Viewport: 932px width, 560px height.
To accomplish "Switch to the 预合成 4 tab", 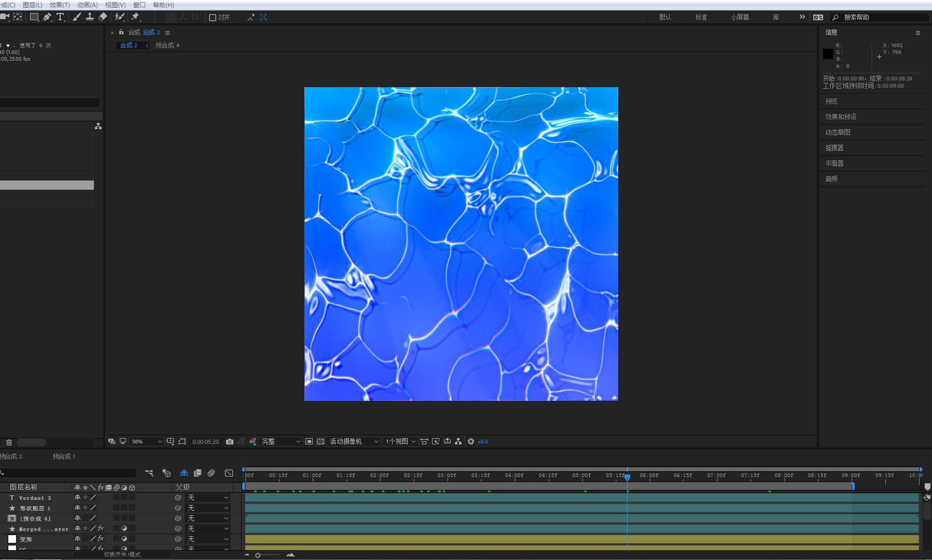I will pyautogui.click(x=167, y=46).
